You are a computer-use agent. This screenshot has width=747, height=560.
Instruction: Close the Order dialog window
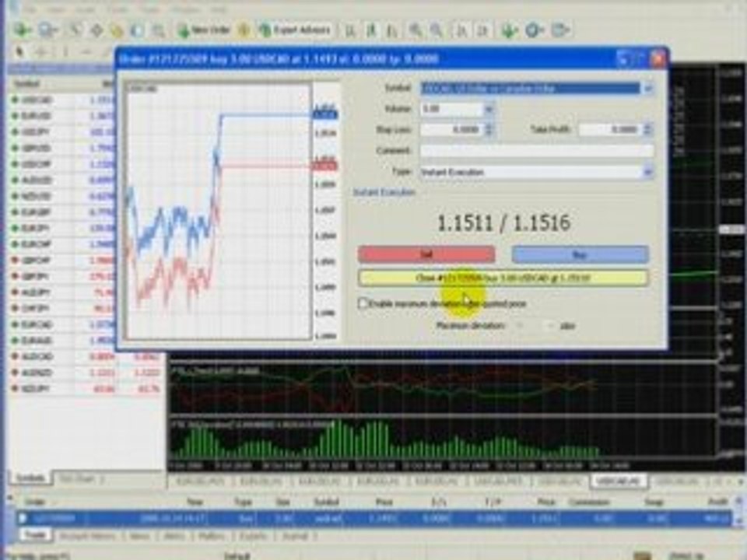[x=658, y=59]
